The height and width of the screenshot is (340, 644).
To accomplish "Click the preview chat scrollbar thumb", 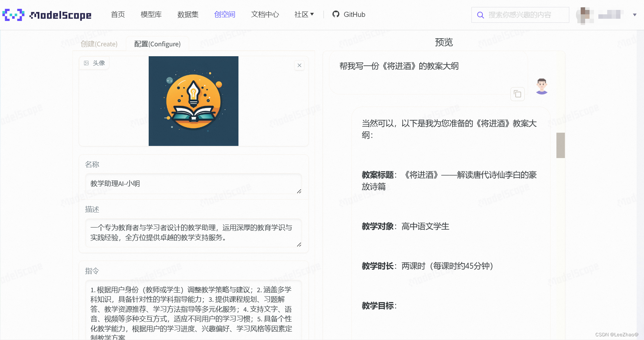I will 560,145.
